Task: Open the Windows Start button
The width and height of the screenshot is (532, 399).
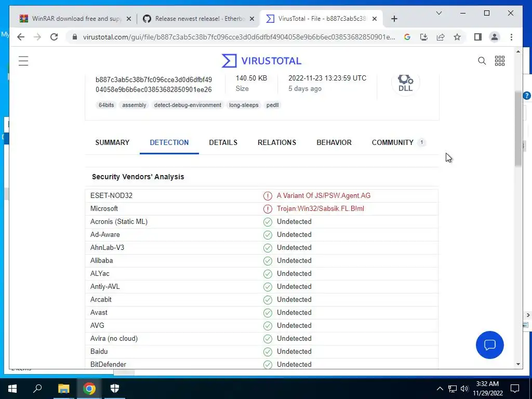Action: (12, 389)
